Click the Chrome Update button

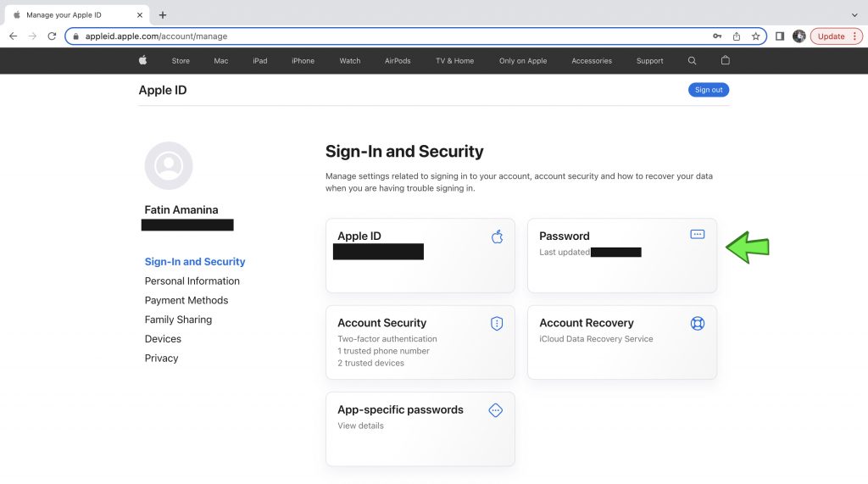point(831,36)
